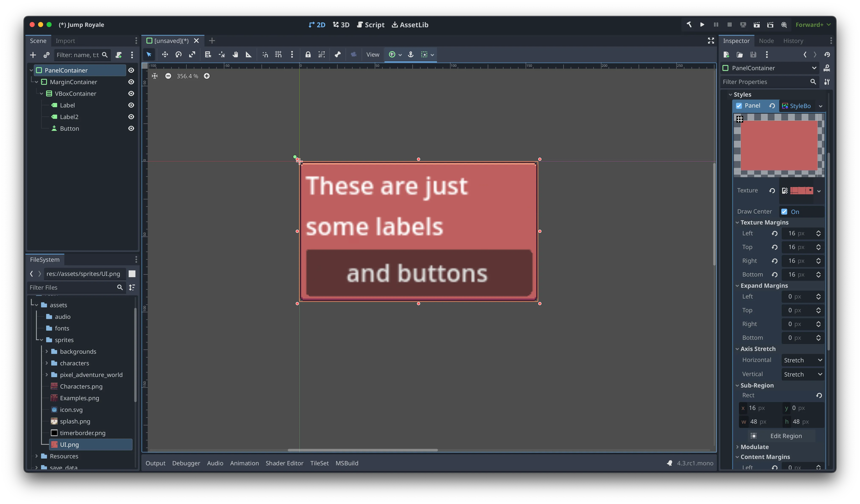Lock the selected node
Image resolution: width=860 pixels, height=504 pixels.
point(308,55)
